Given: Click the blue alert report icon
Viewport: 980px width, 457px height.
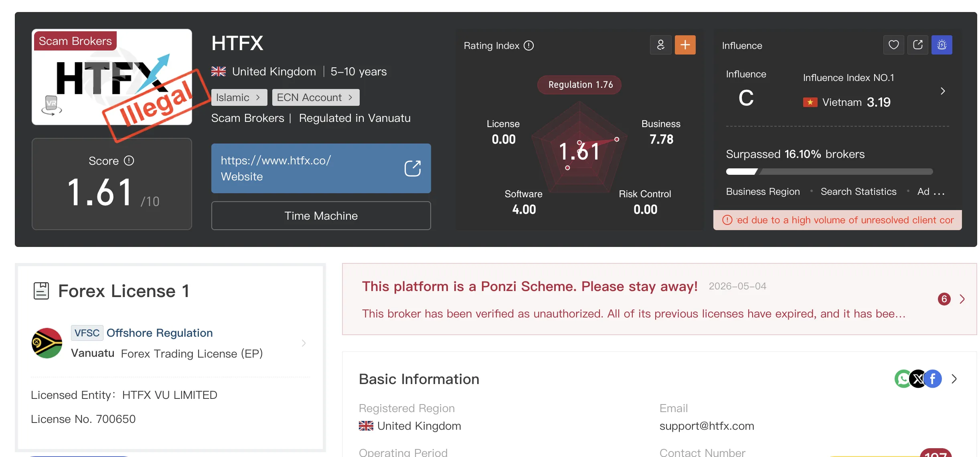Looking at the screenshot, I should (x=942, y=45).
